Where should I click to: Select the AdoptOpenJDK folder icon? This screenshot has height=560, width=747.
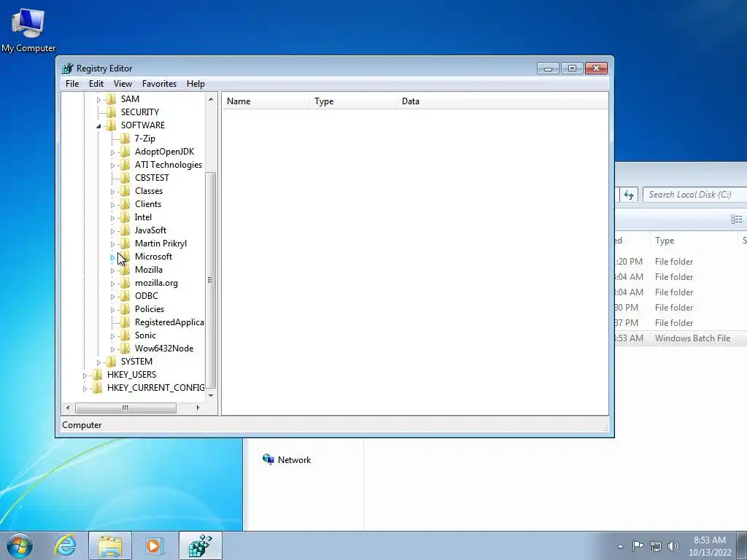click(125, 152)
